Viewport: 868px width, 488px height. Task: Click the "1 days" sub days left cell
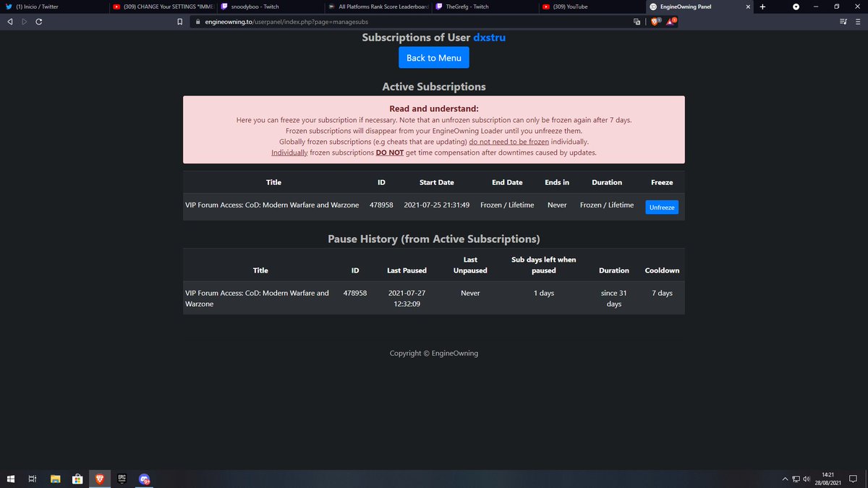544,294
